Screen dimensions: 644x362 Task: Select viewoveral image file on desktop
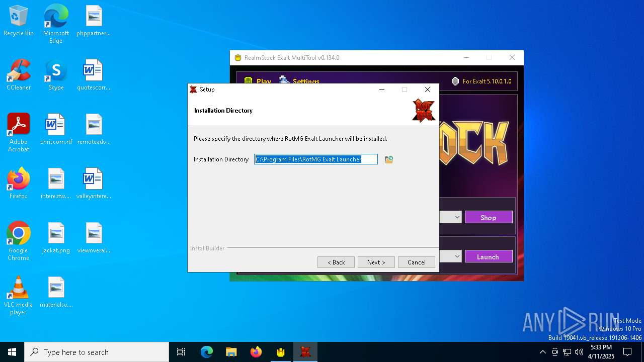(x=94, y=238)
